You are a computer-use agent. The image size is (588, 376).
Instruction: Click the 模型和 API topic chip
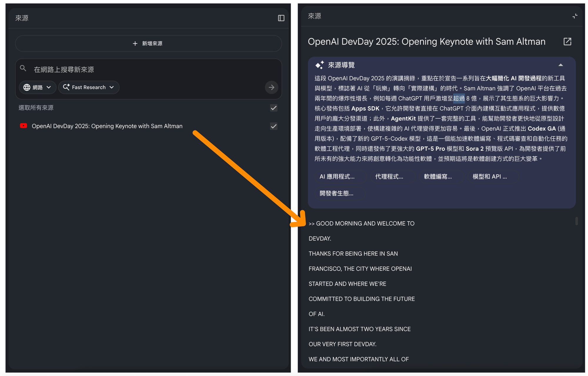click(x=490, y=177)
